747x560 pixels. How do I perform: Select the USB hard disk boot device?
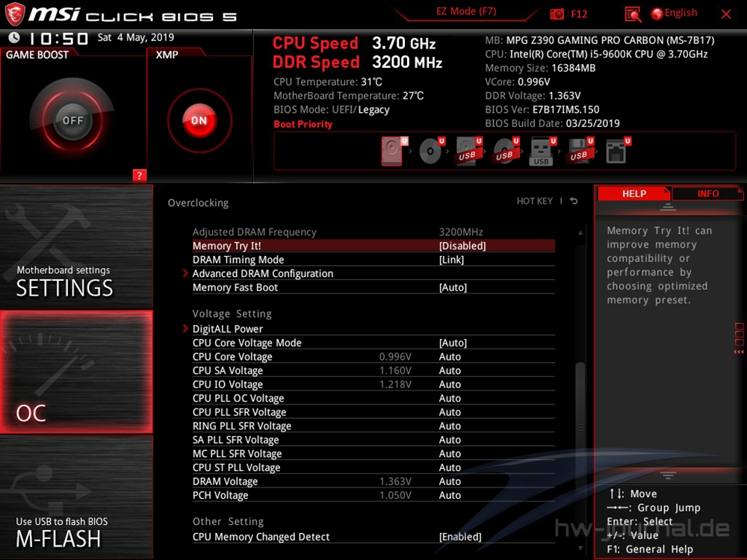click(x=468, y=152)
